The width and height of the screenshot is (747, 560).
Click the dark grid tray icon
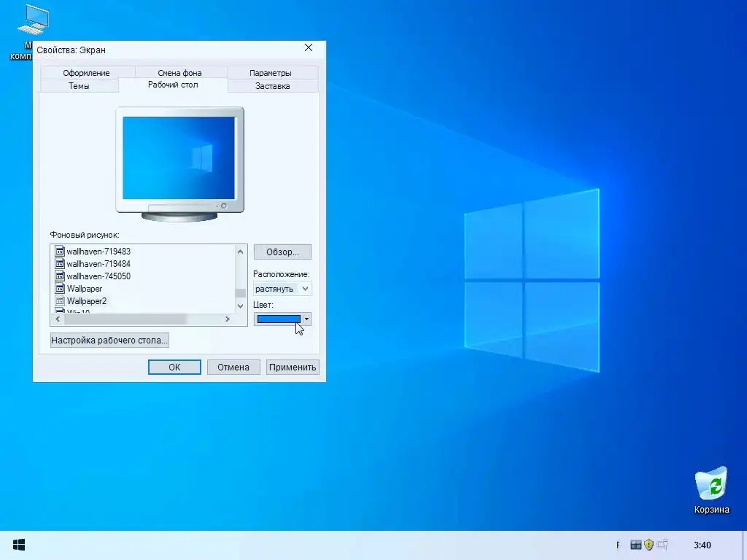click(x=635, y=545)
